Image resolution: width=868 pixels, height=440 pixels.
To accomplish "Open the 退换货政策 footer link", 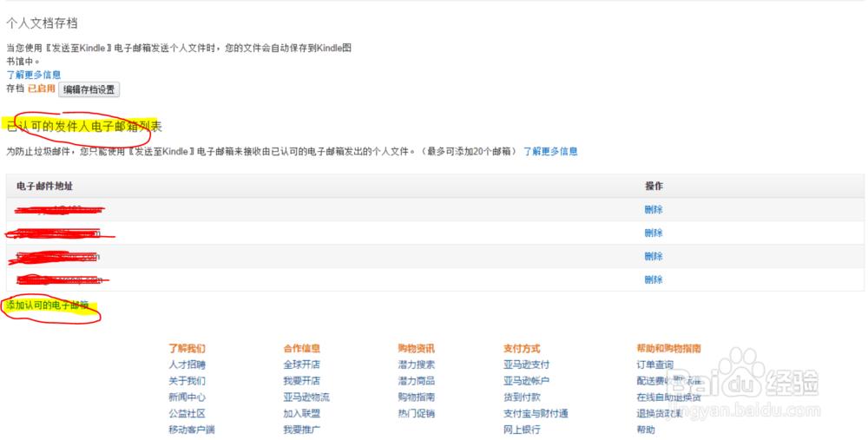I will click(660, 413).
